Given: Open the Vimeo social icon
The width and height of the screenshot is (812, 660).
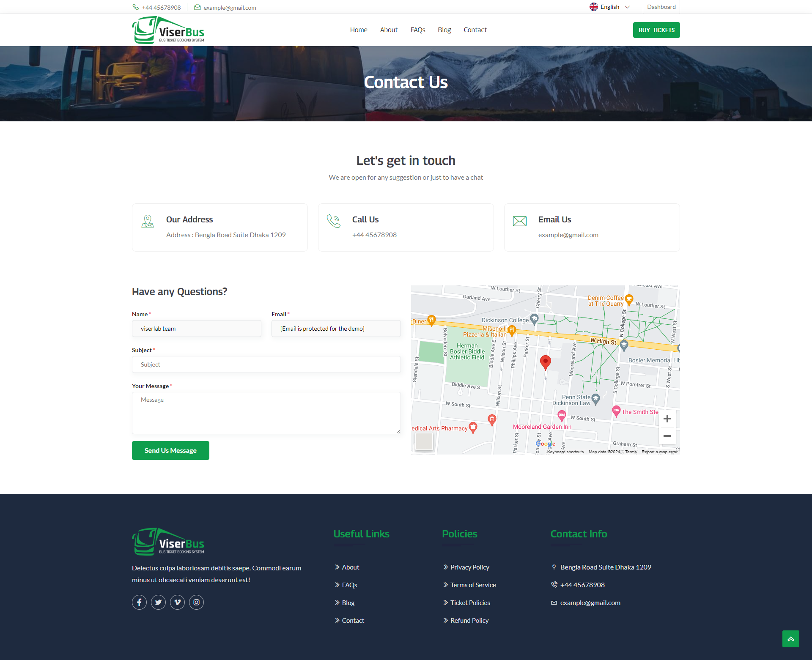Looking at the screenshot, I should 177,602.
